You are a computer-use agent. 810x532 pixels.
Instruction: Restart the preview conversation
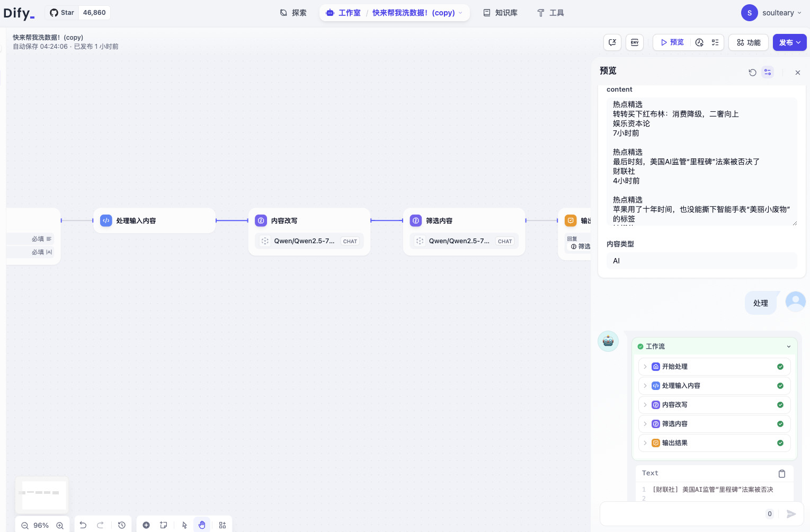(x=752, y=72)
